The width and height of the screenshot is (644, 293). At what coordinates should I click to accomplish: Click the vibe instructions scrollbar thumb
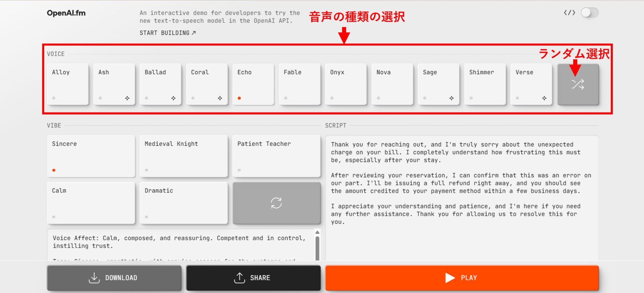pos(317,248)
